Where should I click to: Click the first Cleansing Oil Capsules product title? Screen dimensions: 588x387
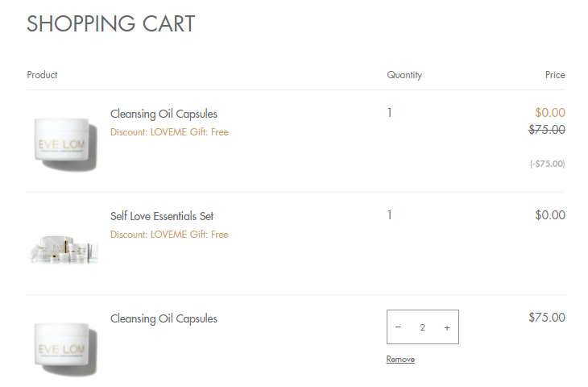click(164, 114)
